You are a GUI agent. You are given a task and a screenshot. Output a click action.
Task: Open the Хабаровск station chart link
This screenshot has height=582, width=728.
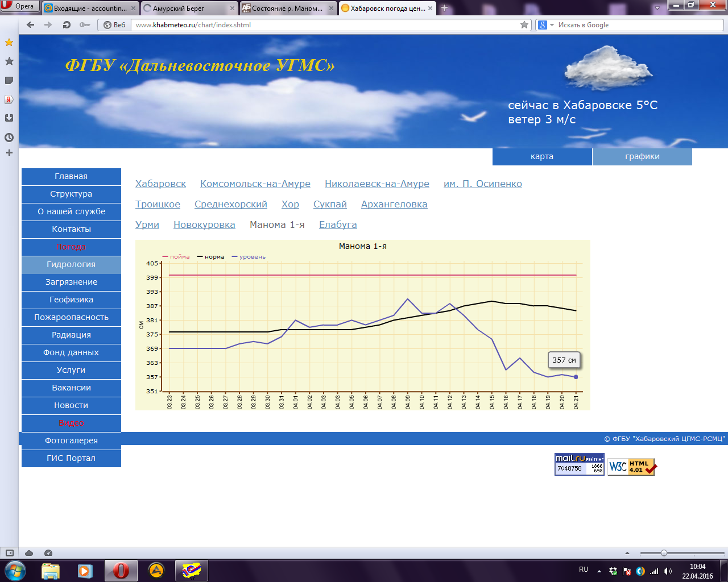(160, 184)
